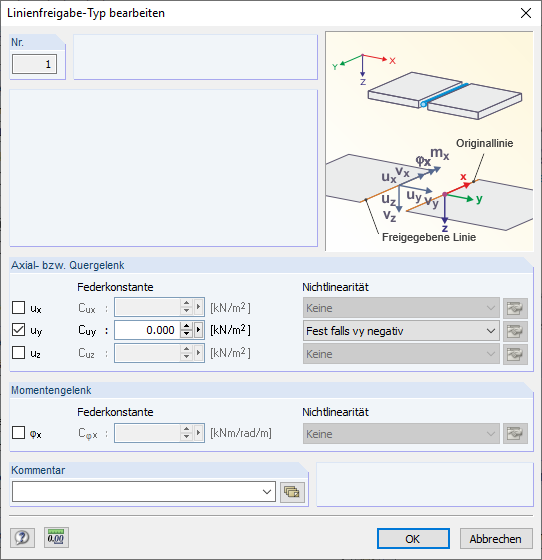
Task: Edit nonlinearity parameters for uy row
Action: pos(515,331)
